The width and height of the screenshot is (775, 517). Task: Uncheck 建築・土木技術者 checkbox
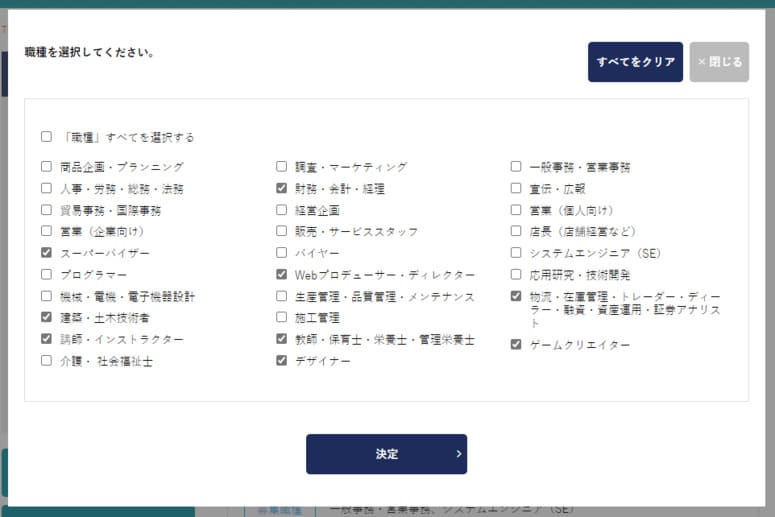click(46, 317)
